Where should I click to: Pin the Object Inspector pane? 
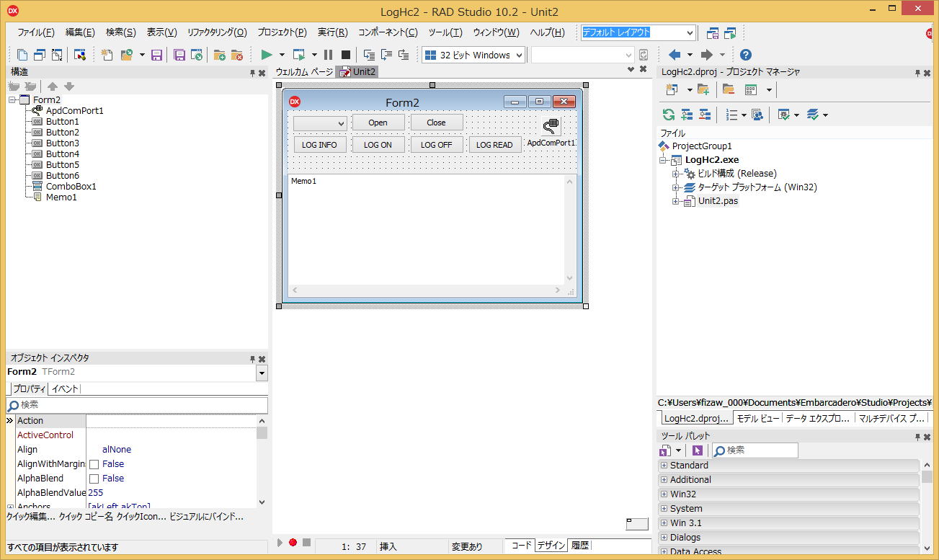252,359
